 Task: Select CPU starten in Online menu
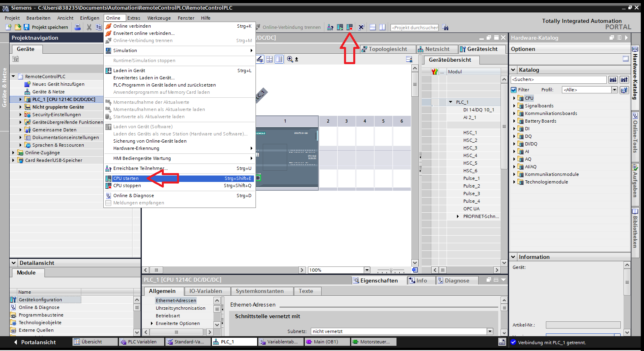[179, 178]
